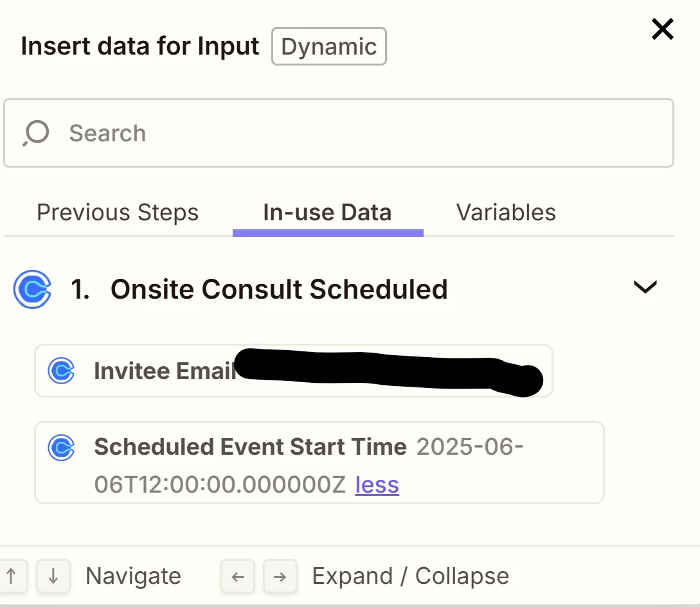Select the Invitee Email data field

tap(294, 371)
